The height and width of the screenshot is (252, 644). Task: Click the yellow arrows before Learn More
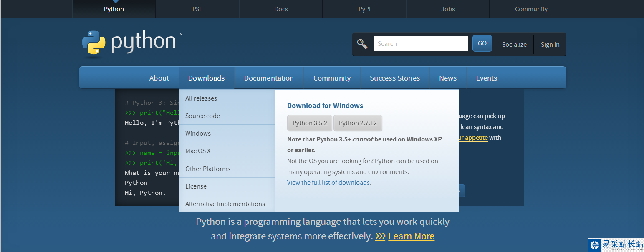point(380,237)
